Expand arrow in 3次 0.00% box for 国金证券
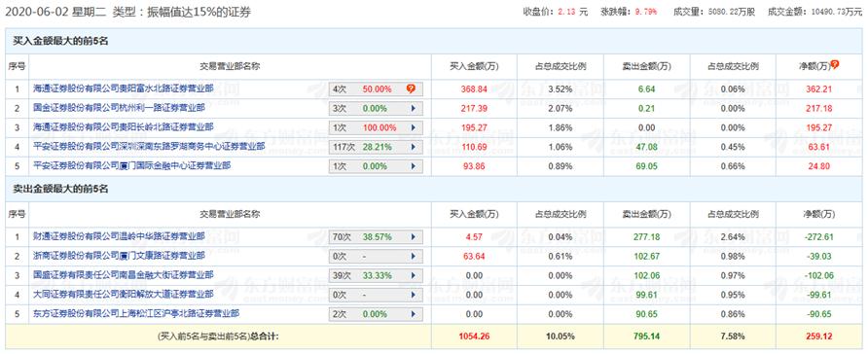This screenshot has width=868, height=354. [x=413, y=108]
